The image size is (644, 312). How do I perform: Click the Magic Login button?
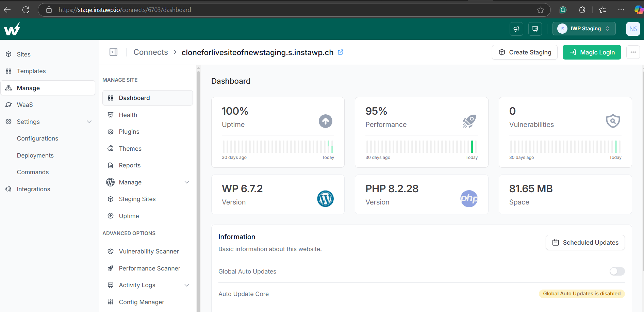(592, 52)
